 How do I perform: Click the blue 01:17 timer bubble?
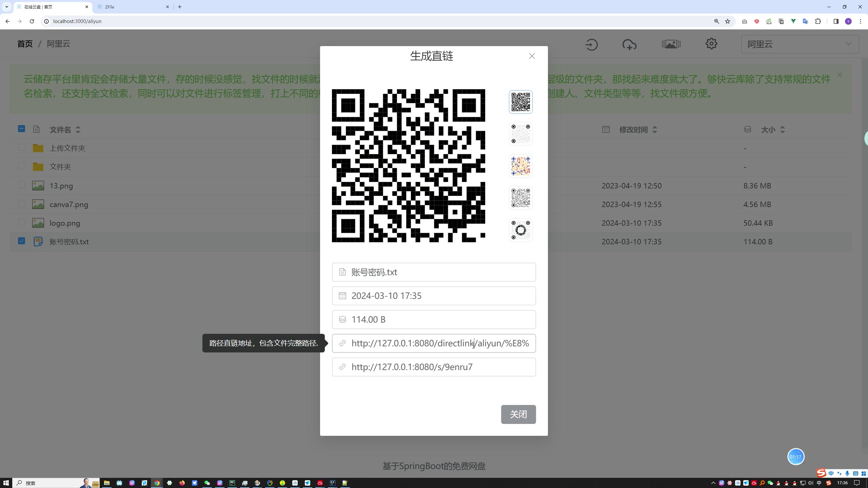pos(795,456)
